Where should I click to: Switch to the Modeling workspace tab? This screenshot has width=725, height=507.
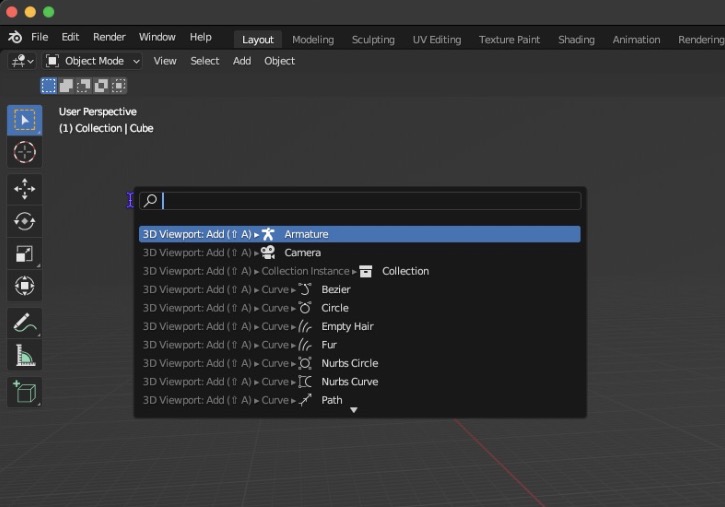point(313,40)
